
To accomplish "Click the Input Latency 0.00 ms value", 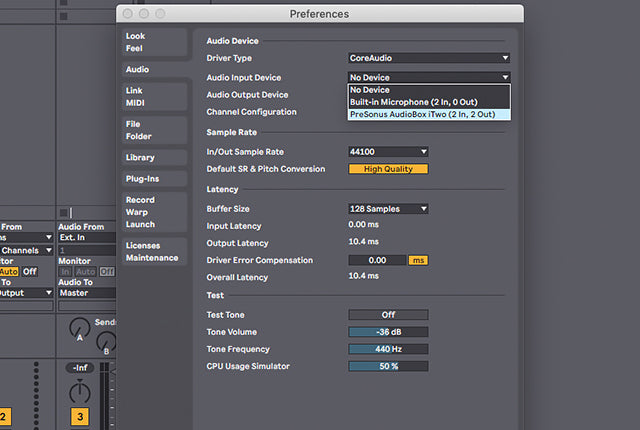I will (x=363, y=225).
